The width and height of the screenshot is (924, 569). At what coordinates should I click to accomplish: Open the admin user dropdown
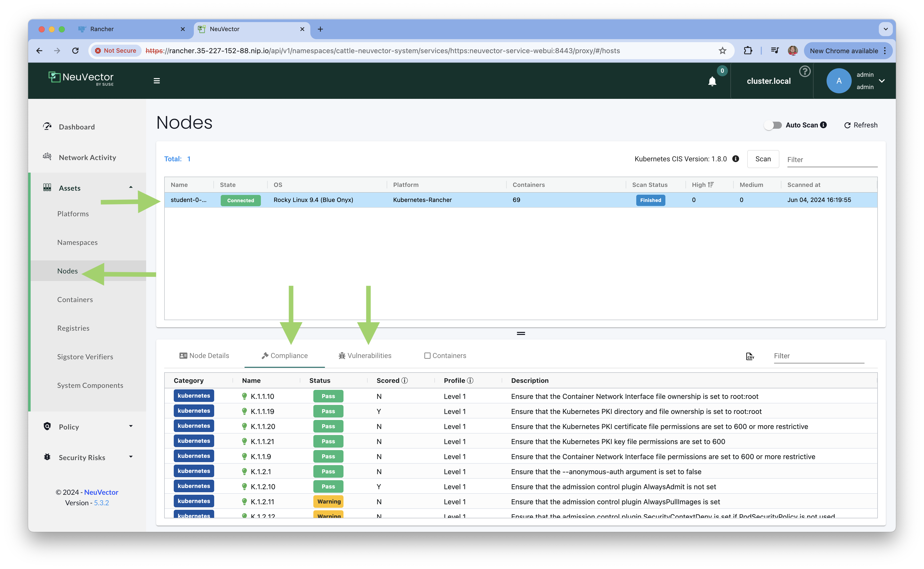882,81
